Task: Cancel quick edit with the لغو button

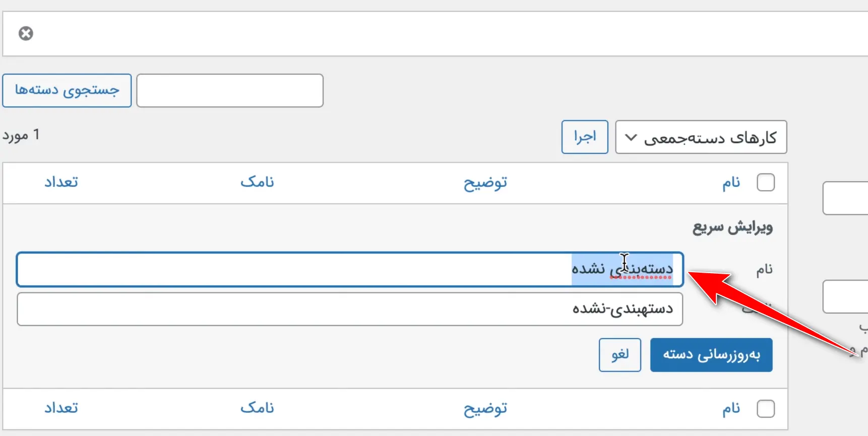Action: coord(619,355)
